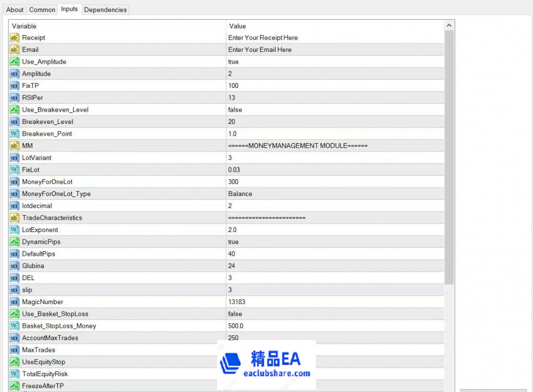Viewport: 533px width, 392px height.
Task: Click the Value column header
Action: 335,26
